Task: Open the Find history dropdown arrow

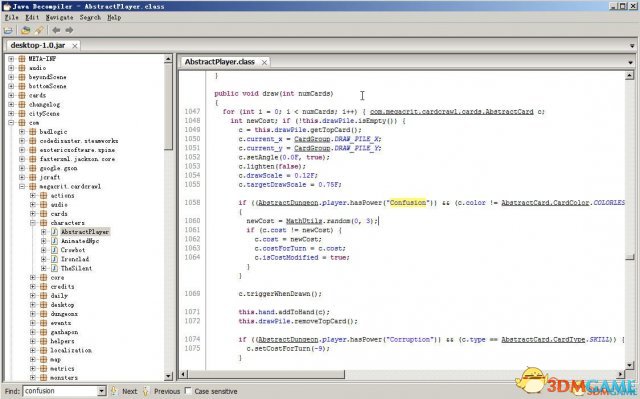Action: (102, 391)
